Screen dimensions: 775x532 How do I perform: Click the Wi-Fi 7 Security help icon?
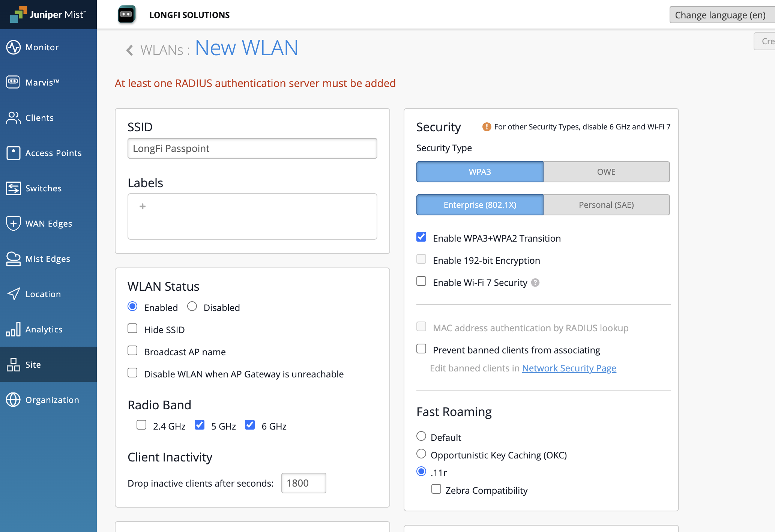click(x=535, y=283)
